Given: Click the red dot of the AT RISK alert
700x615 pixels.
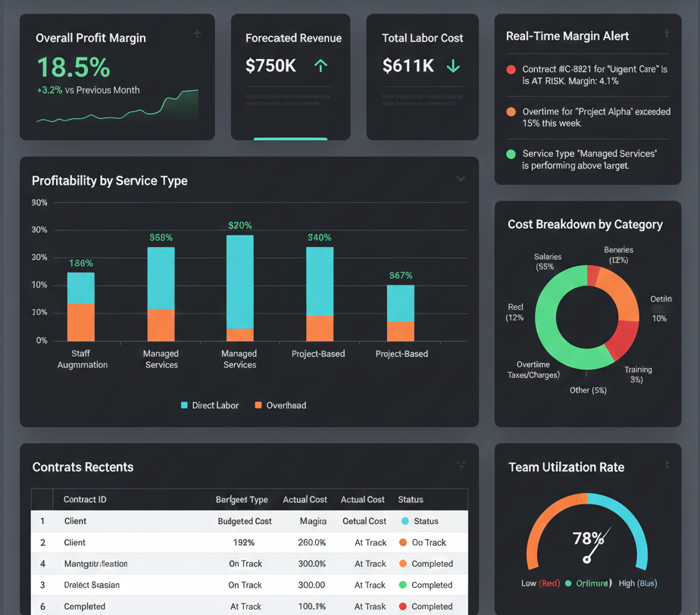Looking at the screenshot, I should [x=511, y=70].
